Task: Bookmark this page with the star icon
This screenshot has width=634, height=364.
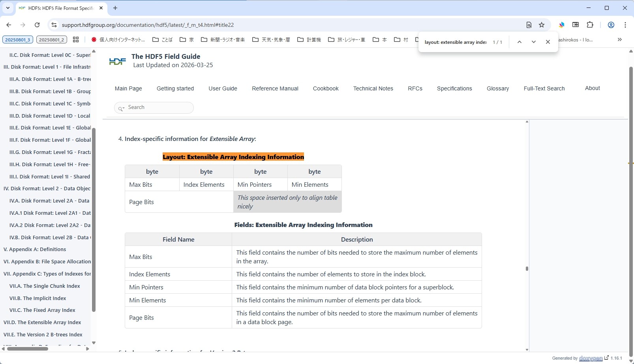Action: pos(542,25)
